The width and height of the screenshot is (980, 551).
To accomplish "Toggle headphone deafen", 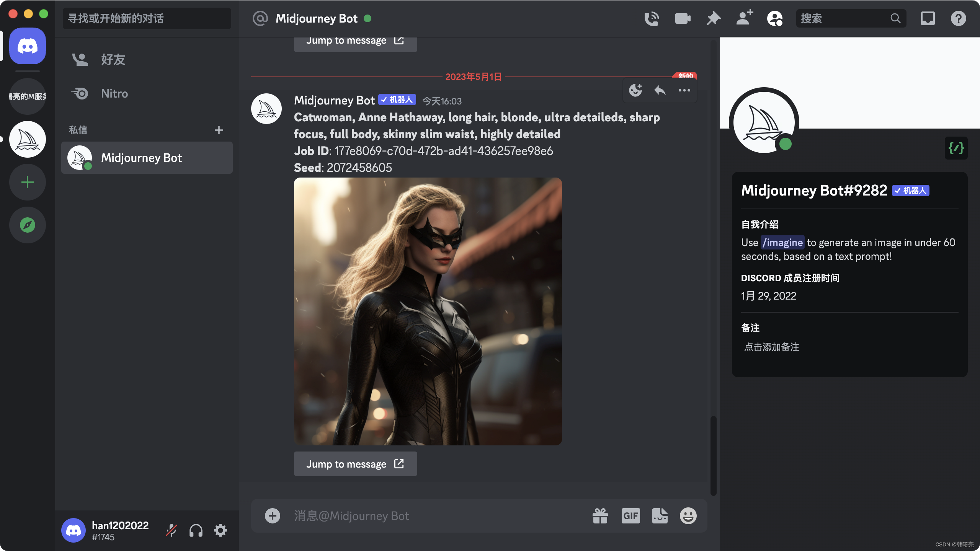I will tap(196, 530).
